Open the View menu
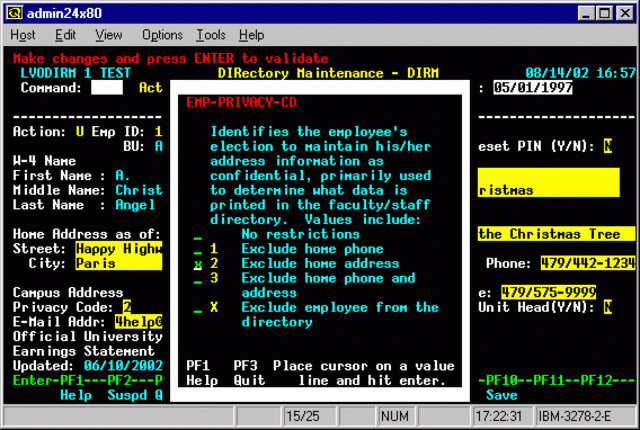 [x=109, y=35]
